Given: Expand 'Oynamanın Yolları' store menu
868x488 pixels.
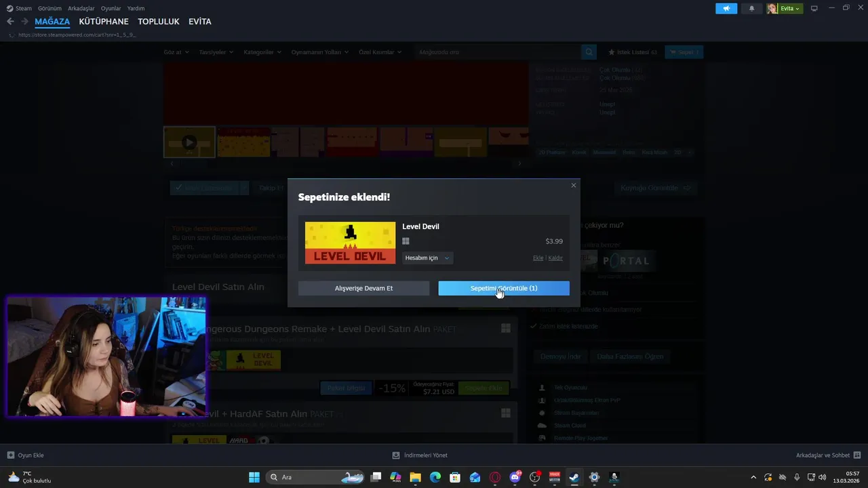Looking at the screenshot, I should click(x=320, y=52).
